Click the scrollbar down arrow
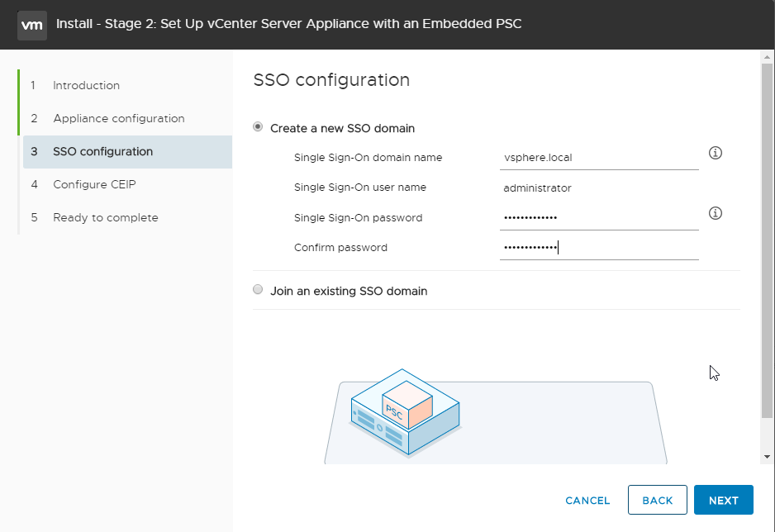The width and height of the screenshot is (775, 532). tap(767, 457)
